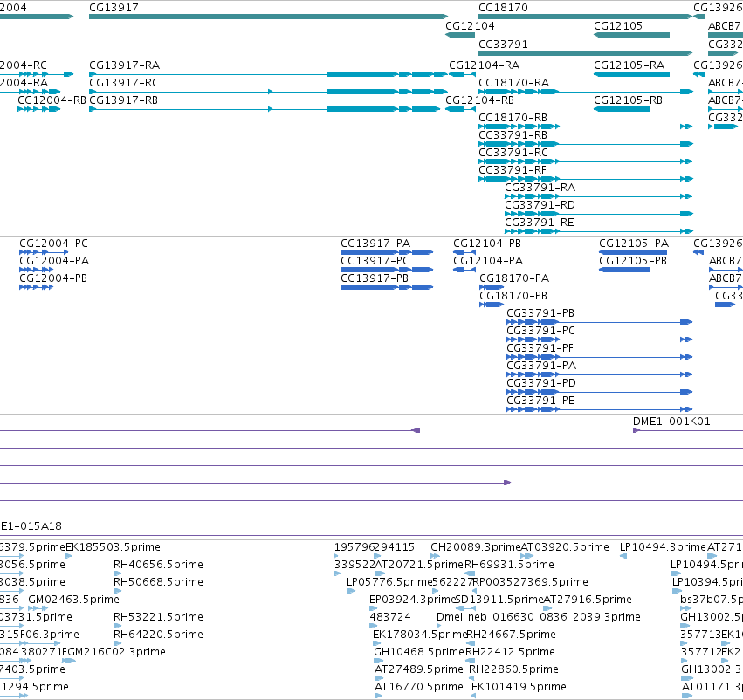Click EST label RH40656.5prime

pos(158,565)
